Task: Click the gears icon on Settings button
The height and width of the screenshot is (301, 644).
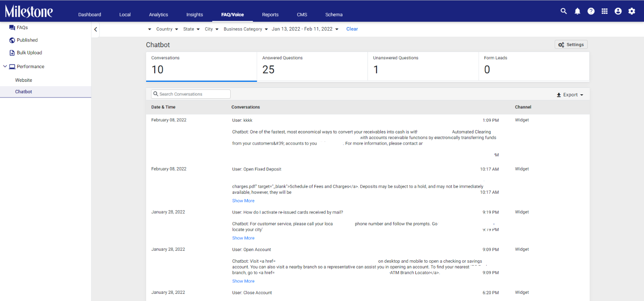Action: click(x=561, y=45)
